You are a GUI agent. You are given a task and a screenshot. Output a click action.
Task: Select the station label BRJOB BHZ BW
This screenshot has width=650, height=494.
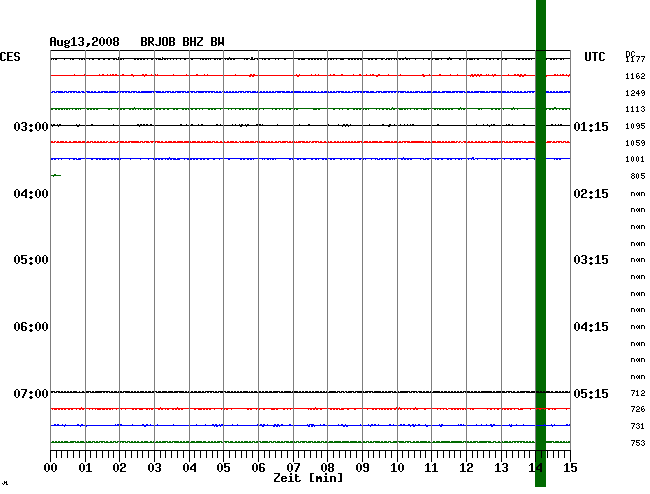coord(182,42)
